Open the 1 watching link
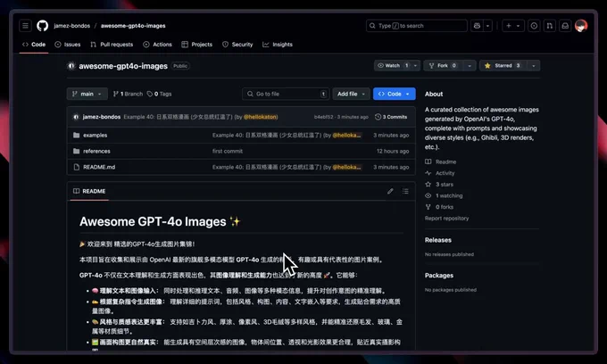 point(444,195)
